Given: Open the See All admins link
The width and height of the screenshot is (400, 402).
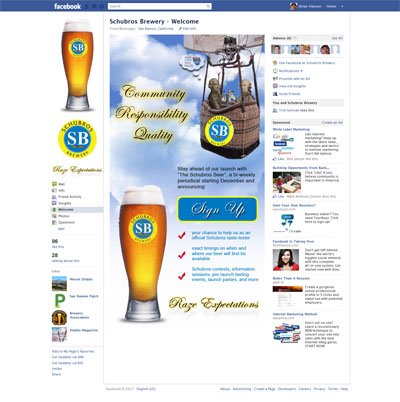Looking at the screenshot, I should click(337, 38).
